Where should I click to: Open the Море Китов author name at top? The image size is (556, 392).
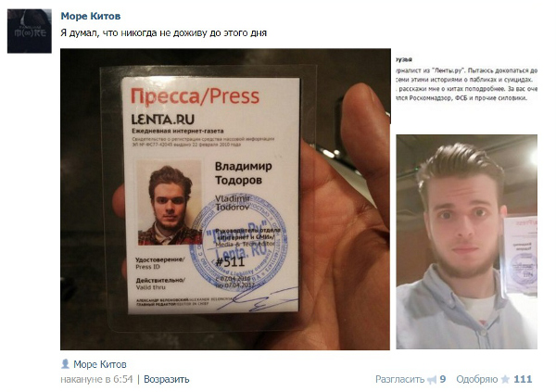click(91, 16)
